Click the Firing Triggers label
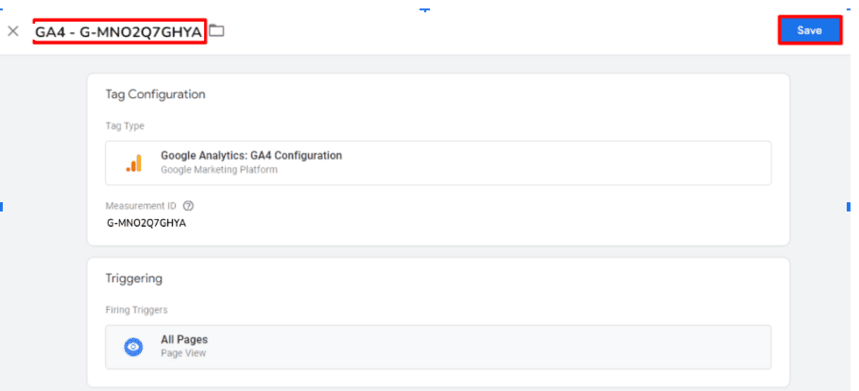The image size is (859, 391). tap(136, 310)
